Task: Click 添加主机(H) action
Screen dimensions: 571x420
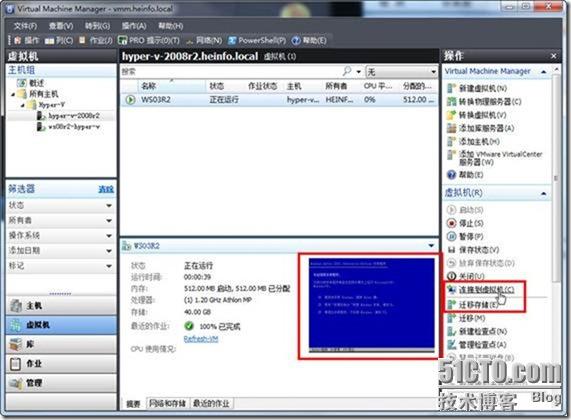Action: 474,141
